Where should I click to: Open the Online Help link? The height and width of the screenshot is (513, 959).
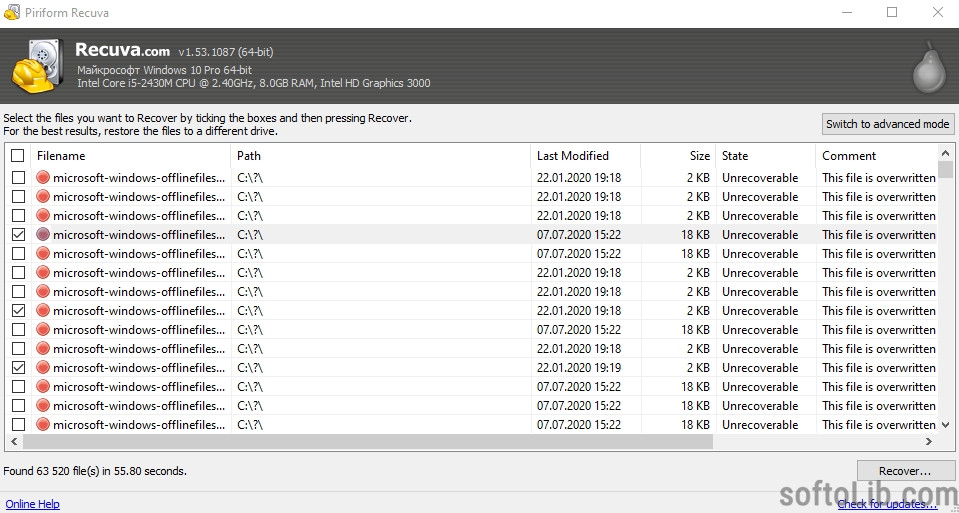tap(32, 504)
